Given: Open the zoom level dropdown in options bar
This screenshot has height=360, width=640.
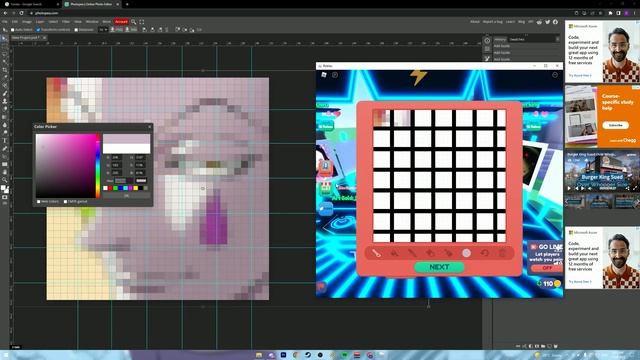Looking at the screenshot, I should pos(103,30).
